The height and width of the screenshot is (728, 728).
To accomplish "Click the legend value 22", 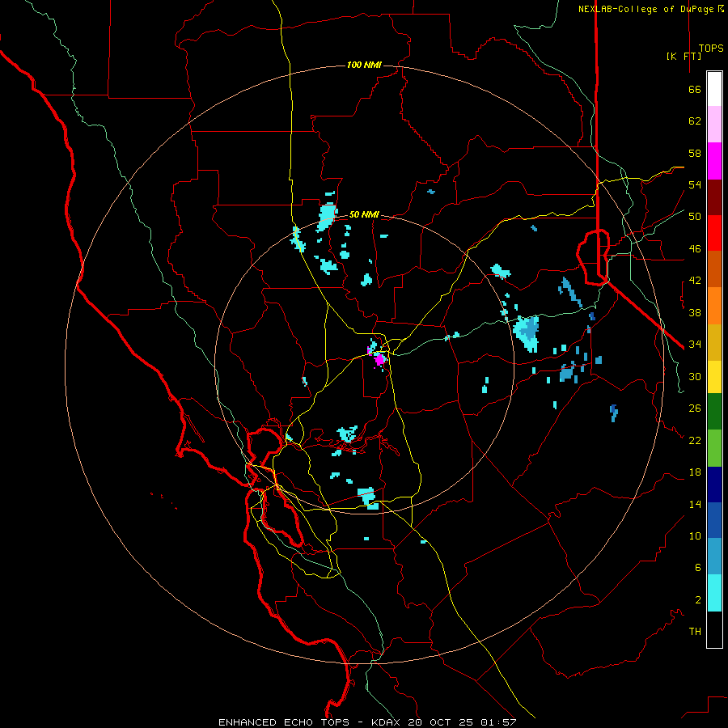I will (x=695, y=440).
